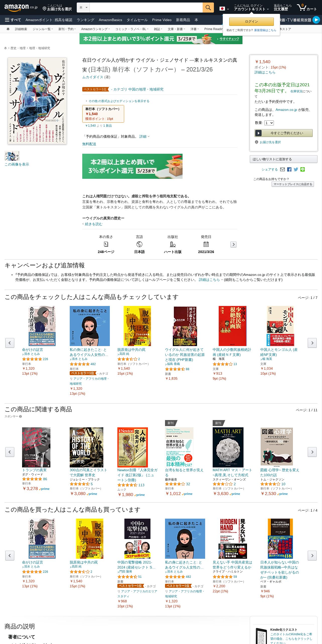This screenshot has width=322, height=644.
Task: Share via the email envelope icon
Action: [x=282, y=170]
